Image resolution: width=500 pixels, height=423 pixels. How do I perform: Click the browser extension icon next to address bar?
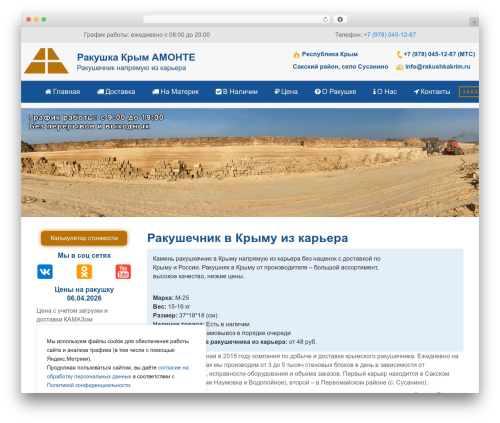[340, 19]
